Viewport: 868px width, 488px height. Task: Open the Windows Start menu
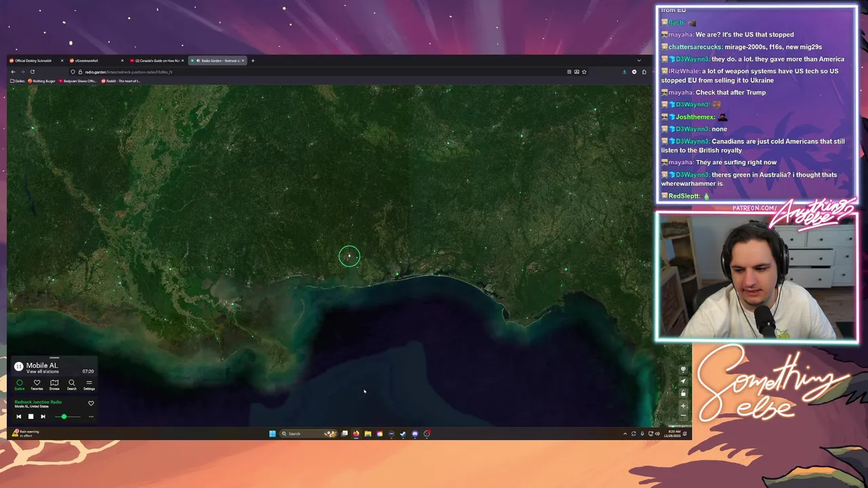click(x=273, y=434)
